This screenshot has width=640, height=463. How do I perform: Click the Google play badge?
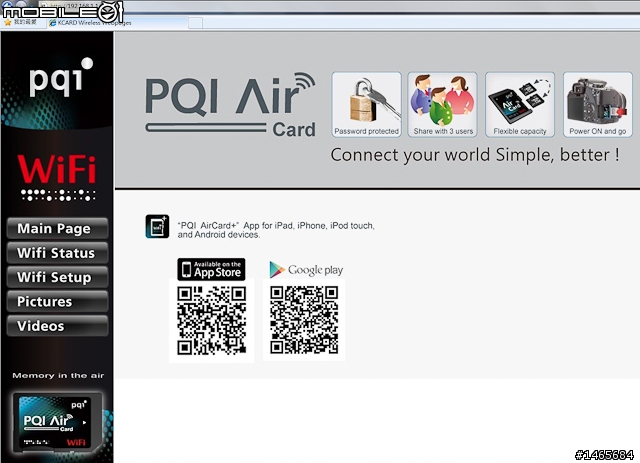point(306,270)
